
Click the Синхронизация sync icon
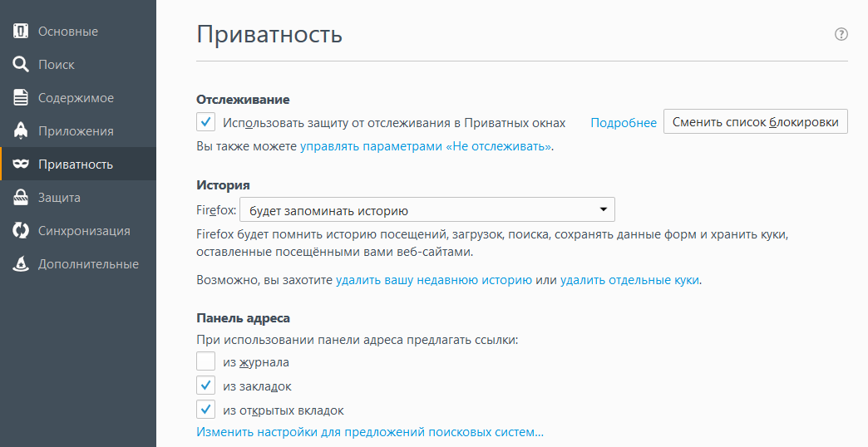tap(21, 231)
